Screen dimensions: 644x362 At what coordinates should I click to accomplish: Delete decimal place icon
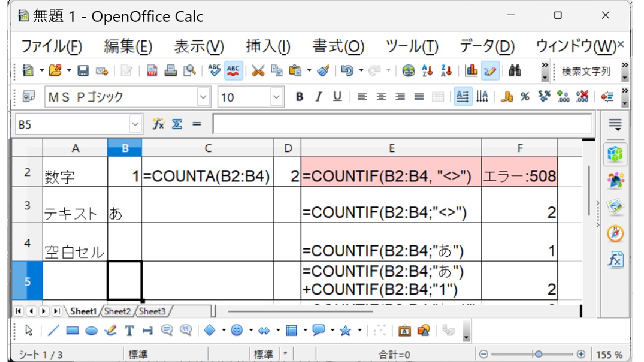coord(582,97)
